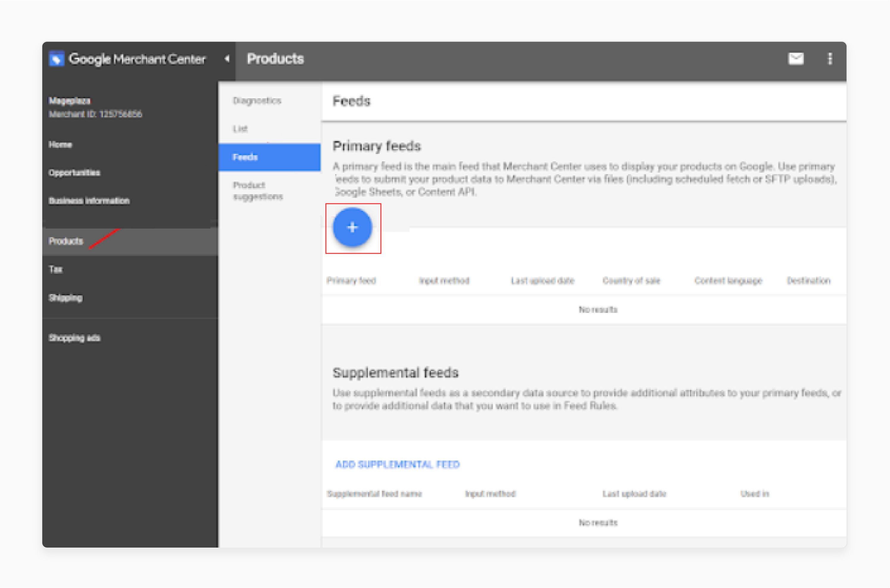This screenshot has width=890, height=588.
Task: Open Tax in the sidebar
Action: [55, 269]
